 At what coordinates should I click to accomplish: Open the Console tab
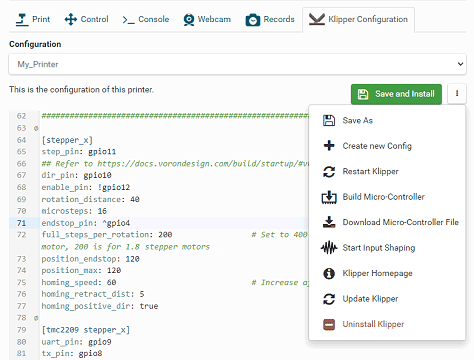click(146, 19)
